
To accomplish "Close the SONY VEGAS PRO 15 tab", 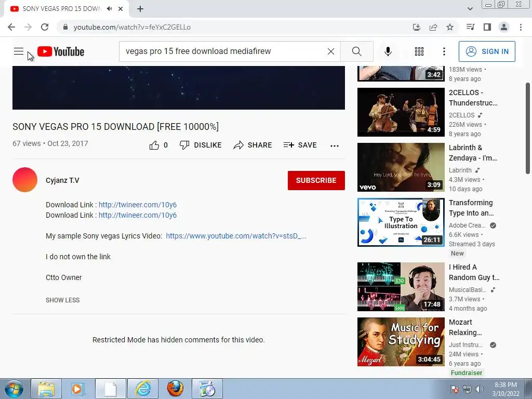I will [x=121, y=9].
